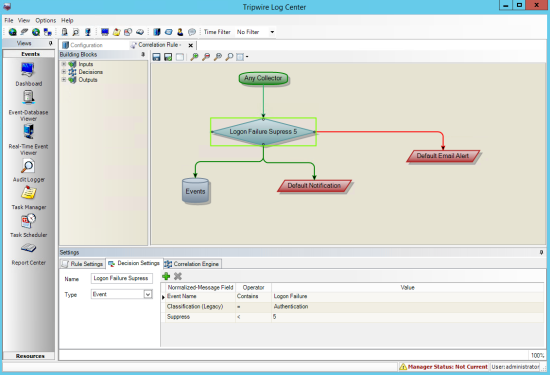Click the notepad task toolbar icon
The height and width of the screenshot is (375, 550).
(116, 32)
